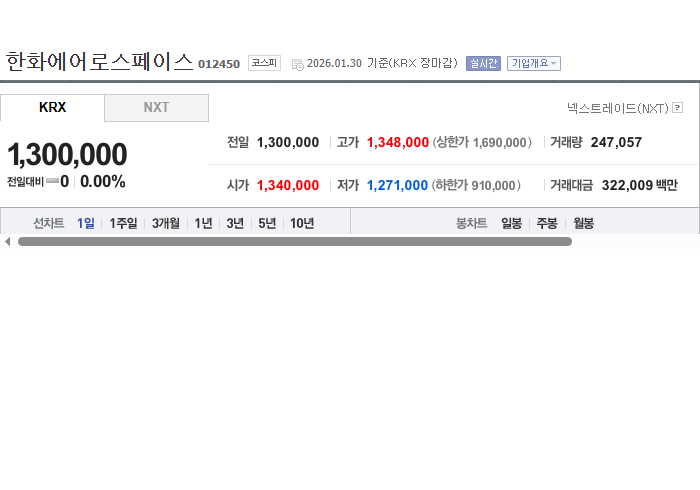Viewport: 700px width, 490px height.
Task: Select the 월봉 monthly candle chart
Action: point(583,223)
